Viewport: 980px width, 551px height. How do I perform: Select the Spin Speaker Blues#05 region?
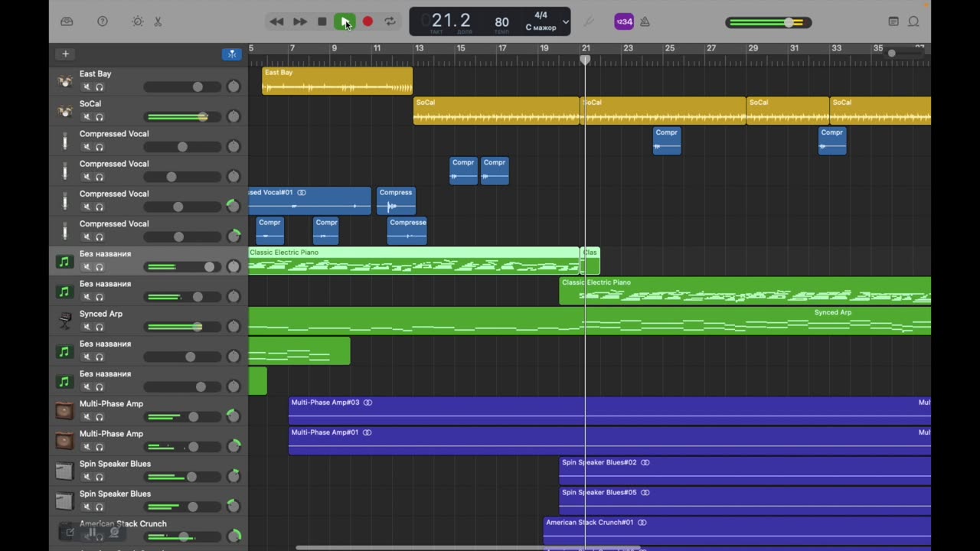point(745,500)
